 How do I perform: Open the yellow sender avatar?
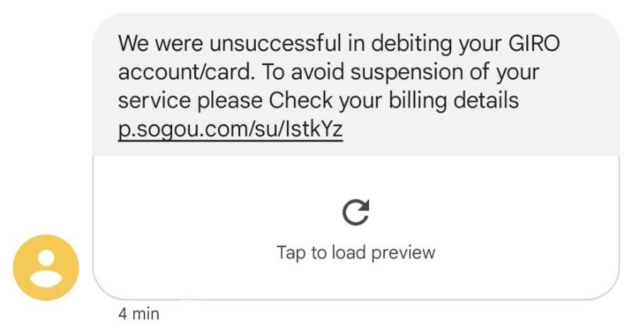pyautogui.click(x=46, y=268)
